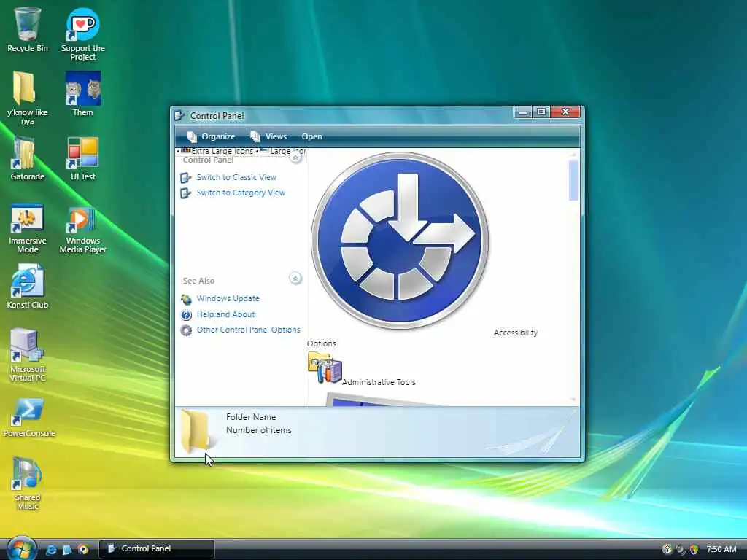Collapse the Control Panel sidebar section
Image resolution: width=747 pixels, height=560 pixels.
tap(295, 157)
